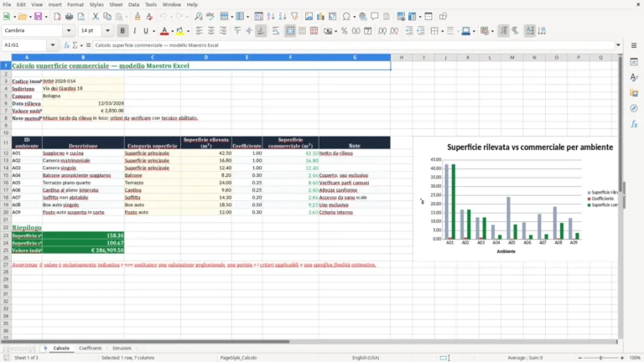The image size is (644, 362).
Task: Toggle Align Right
Action: click(x=223, y=31)
